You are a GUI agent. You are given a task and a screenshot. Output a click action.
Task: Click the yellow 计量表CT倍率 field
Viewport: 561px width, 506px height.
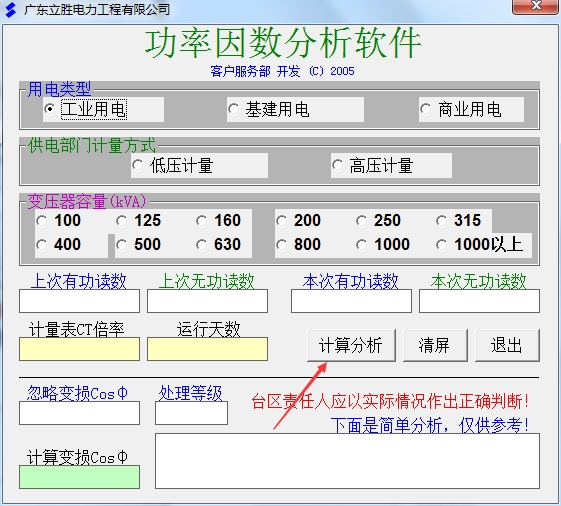point(79,349)
